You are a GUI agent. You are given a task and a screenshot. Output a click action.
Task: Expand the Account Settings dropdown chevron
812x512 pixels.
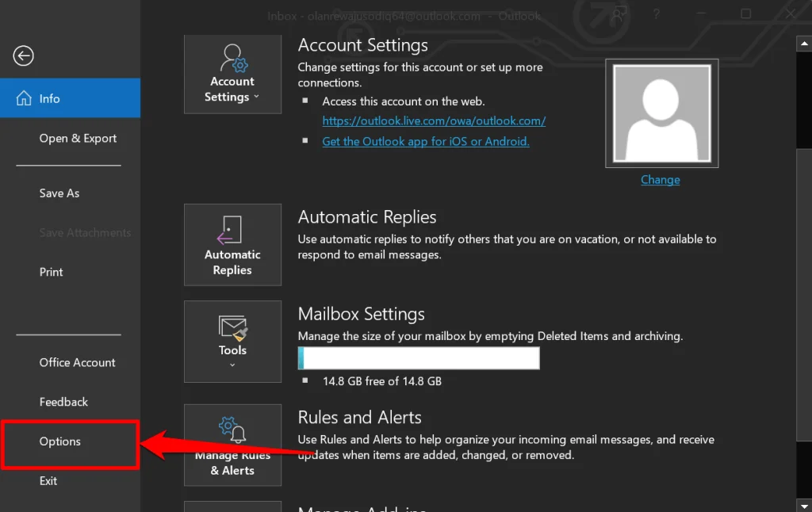coord(256,97)
